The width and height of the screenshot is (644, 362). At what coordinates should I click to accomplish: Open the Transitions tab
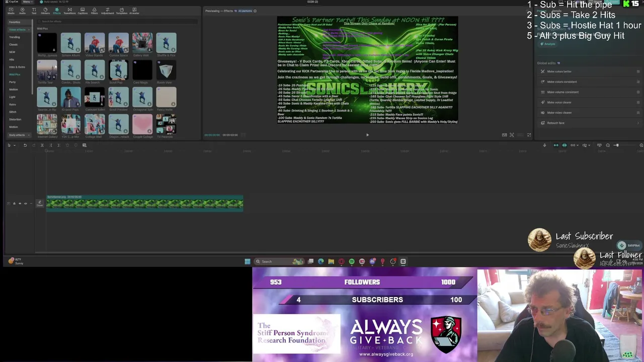[69, 11]
